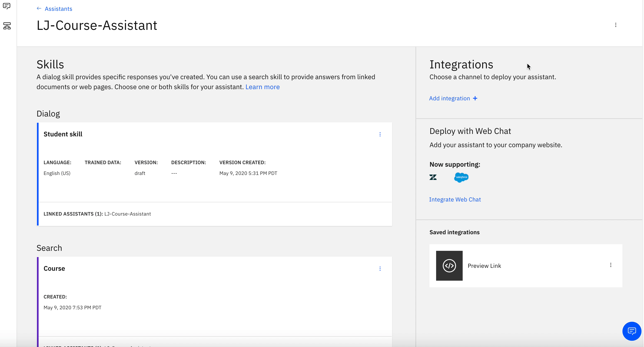This screenshot has height=347, width=644.
Task: Click the back arrow beside Assistants
Action: pyautogui.click(x=39, y=8)
